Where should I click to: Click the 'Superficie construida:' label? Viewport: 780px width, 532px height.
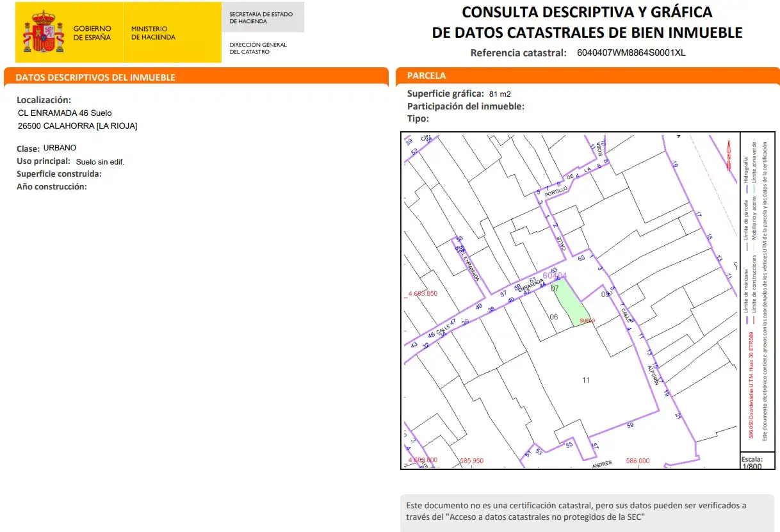pyautogui.click(x=60, y=174)
